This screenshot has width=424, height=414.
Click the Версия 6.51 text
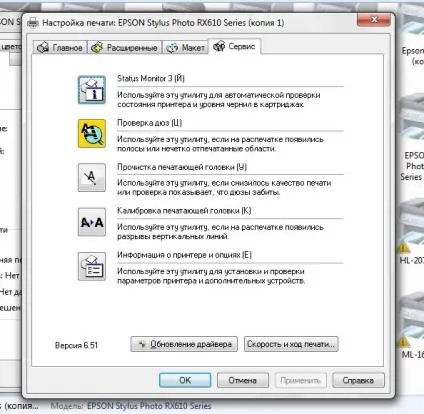pos(76,345)
